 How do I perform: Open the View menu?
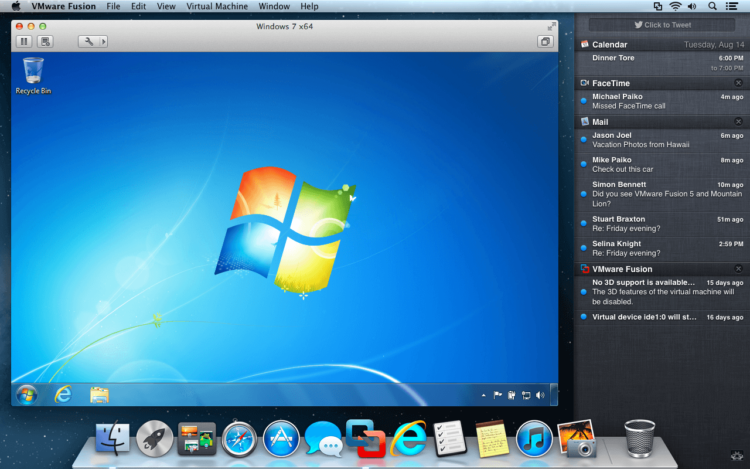(166, 6)
